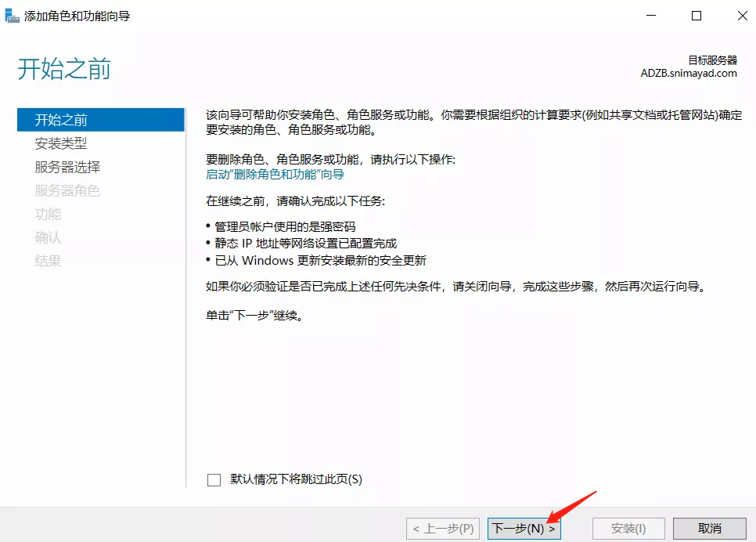Go to the 安装类型 step
The height and width of the screenshot is (542, 756).
61,143
